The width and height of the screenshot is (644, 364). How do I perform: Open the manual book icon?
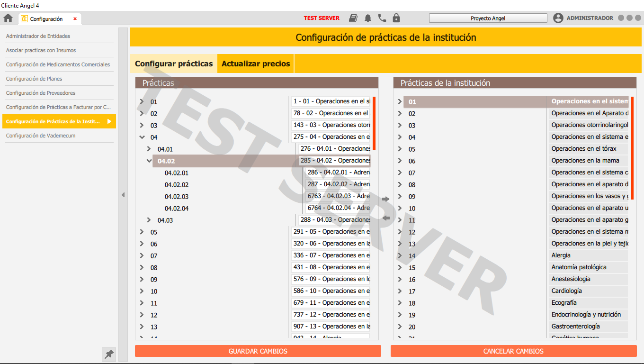click(x=353, y=18)
